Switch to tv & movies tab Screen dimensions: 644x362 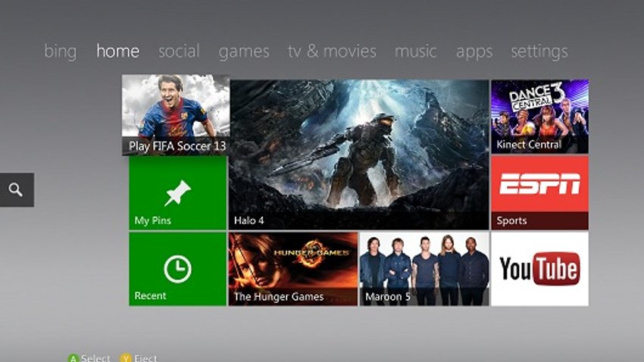click(332, 51)
